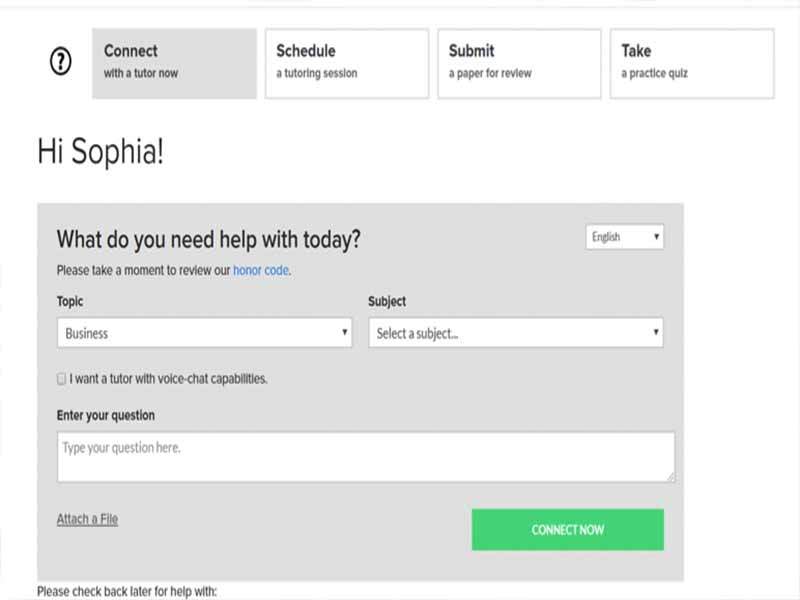Switch to the Schedule tutoring session tab
This screenshot has width=800, height=600.
(x=346, y=63)
